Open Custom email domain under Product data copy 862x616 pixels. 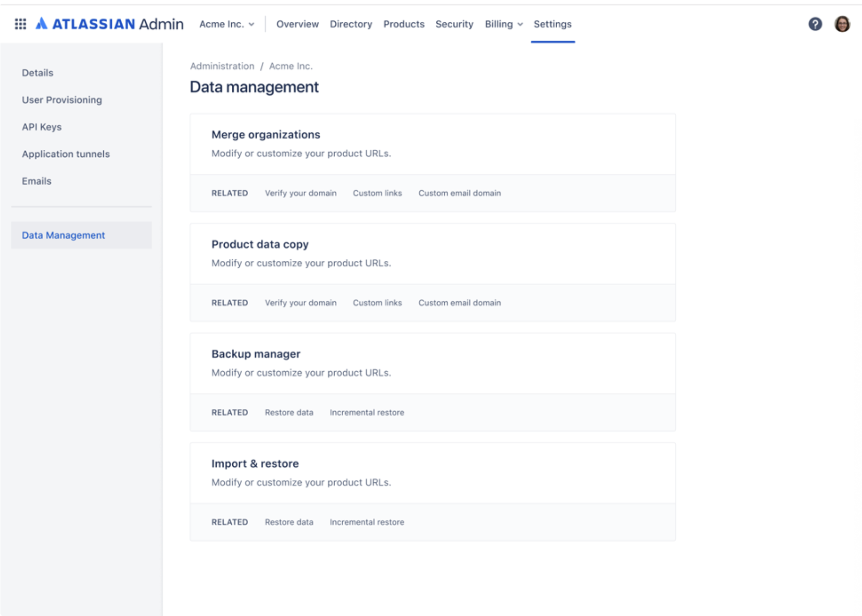tap(460, 303)
